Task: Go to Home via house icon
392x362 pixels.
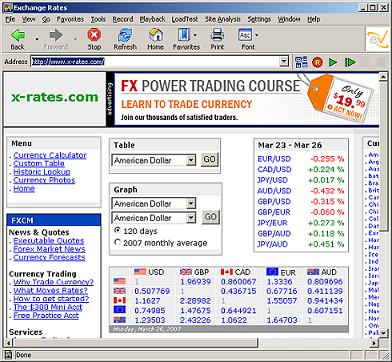Action: tap(156, 35)
